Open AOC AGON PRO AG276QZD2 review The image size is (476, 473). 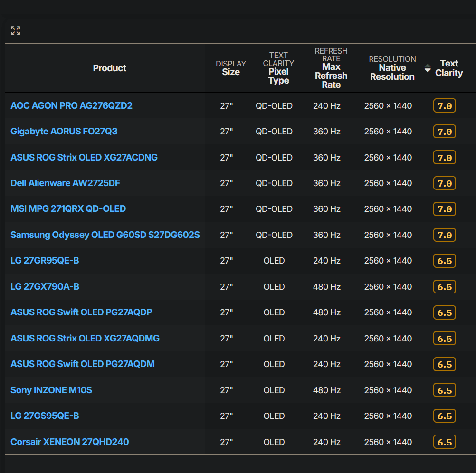(71, 105)
